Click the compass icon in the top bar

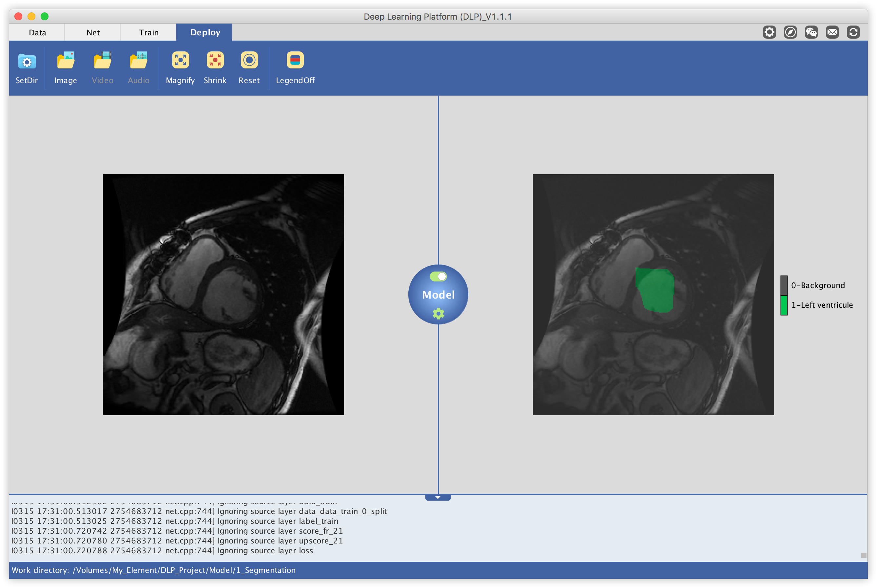[x=790, y=32]
